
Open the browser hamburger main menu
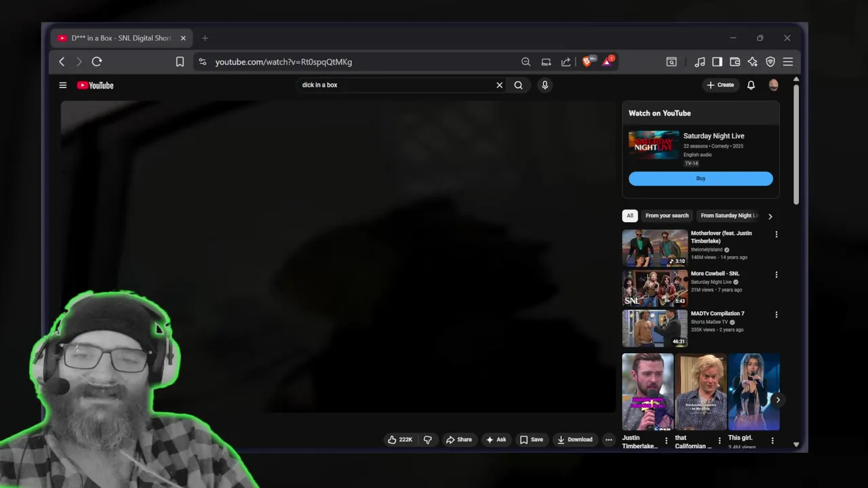coord(788,62)
